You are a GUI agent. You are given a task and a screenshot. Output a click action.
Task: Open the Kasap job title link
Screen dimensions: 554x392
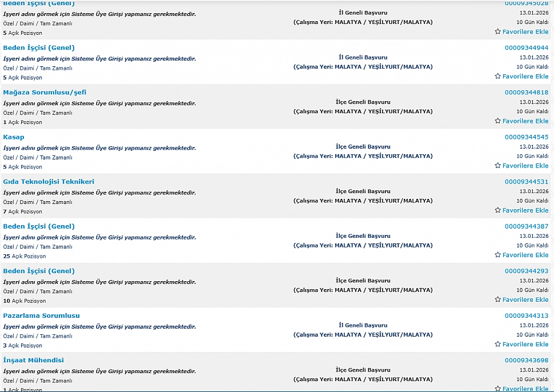pos(14,137)
